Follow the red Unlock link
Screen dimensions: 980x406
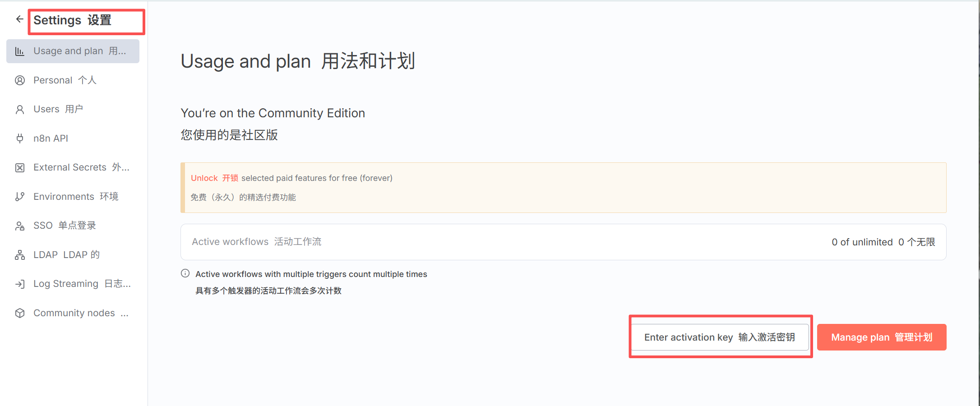pyautogui.click(x=214, y=178)
